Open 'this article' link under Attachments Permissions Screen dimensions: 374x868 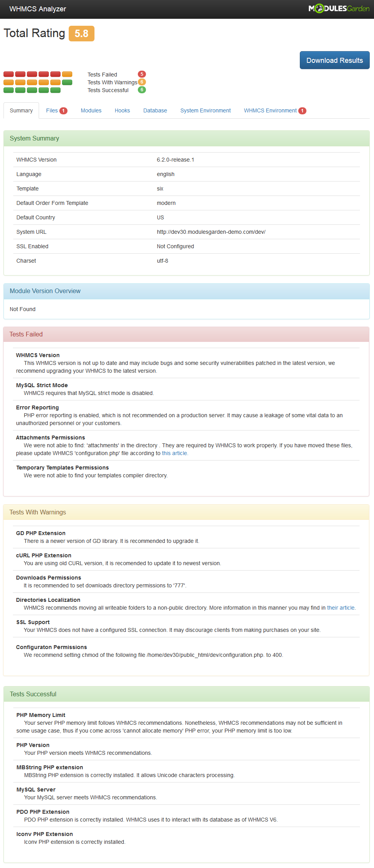(175, 453)
